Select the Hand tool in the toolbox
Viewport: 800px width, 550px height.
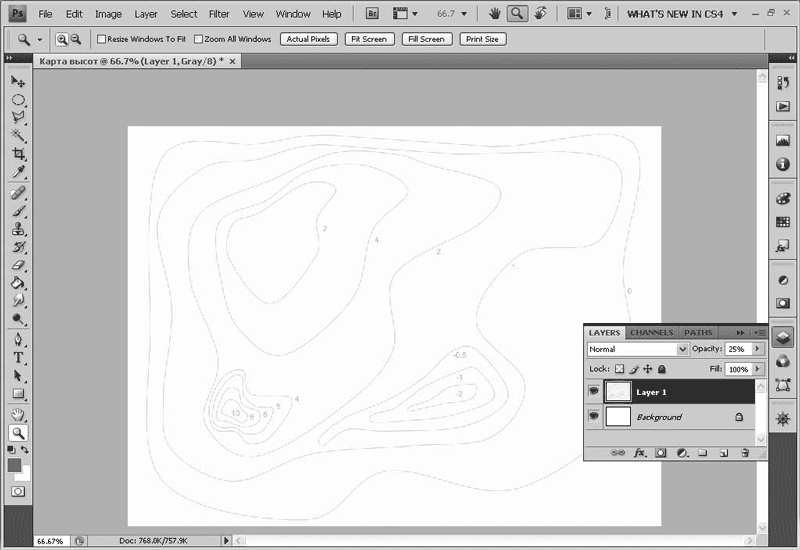click(x=18, y=414)
